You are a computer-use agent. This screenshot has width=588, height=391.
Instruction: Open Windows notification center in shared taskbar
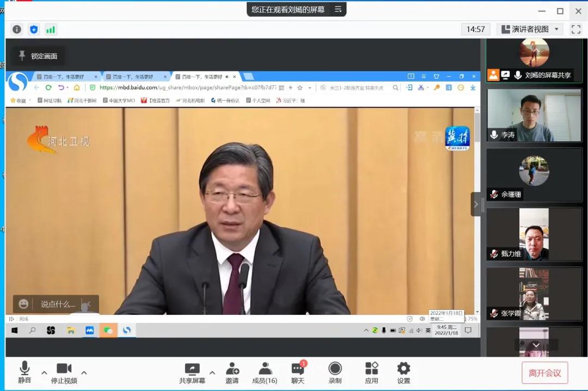(x=468, y=330)
